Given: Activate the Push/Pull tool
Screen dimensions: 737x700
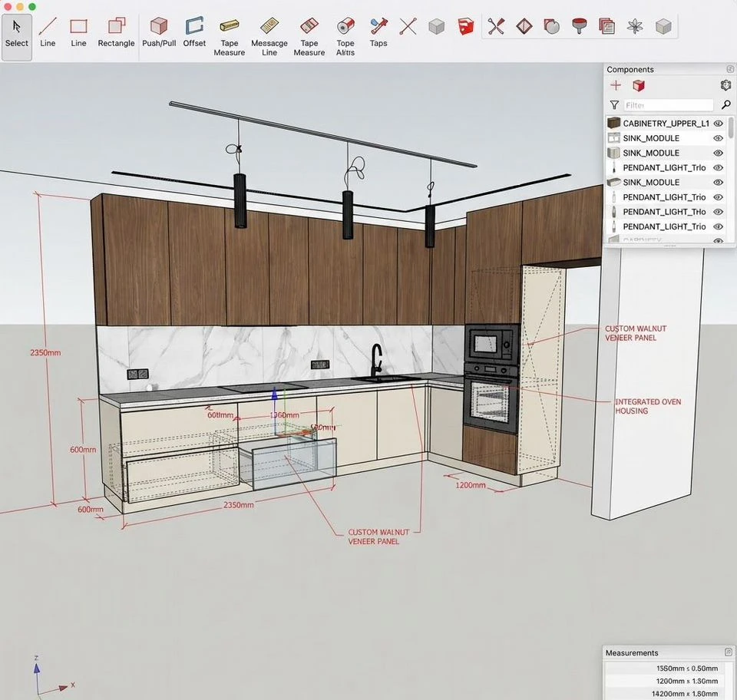Looking at the screenshot, I should pos(159,32).
